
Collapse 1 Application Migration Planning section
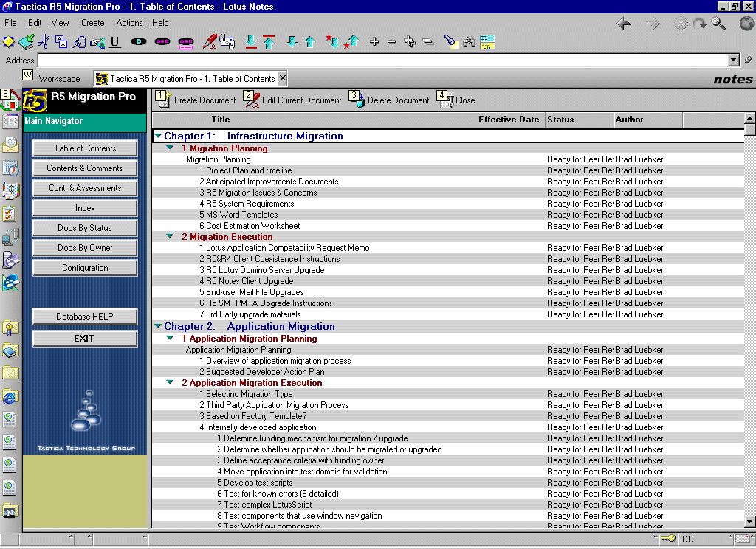click(170, 339)
